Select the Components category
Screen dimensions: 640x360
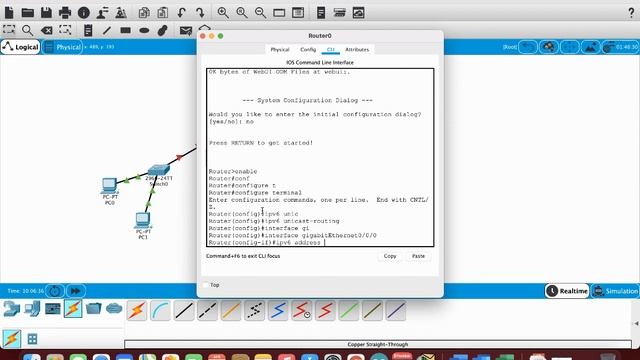coord(53,309)
